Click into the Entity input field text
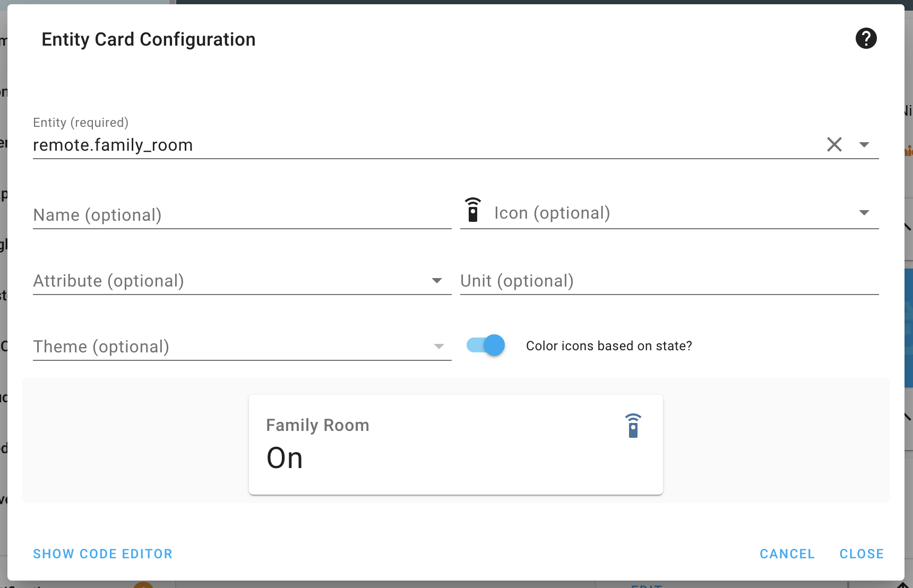 coord(372,145)
